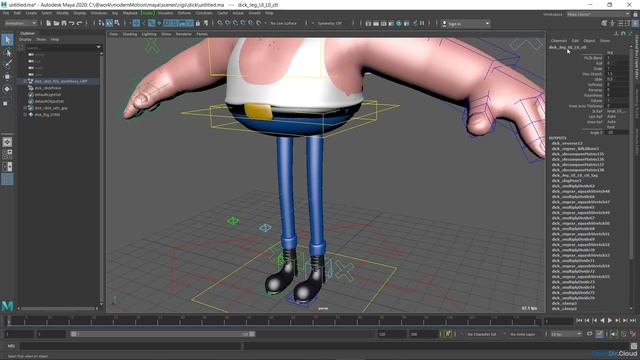Open the Workspace Maya Classic dropdown
Screen dimensions: 640x360
598,14
